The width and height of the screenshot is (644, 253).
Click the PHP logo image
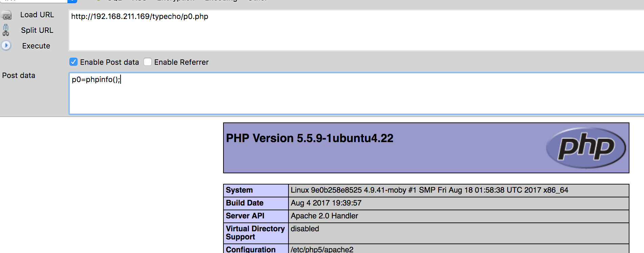tap(586, 148)
